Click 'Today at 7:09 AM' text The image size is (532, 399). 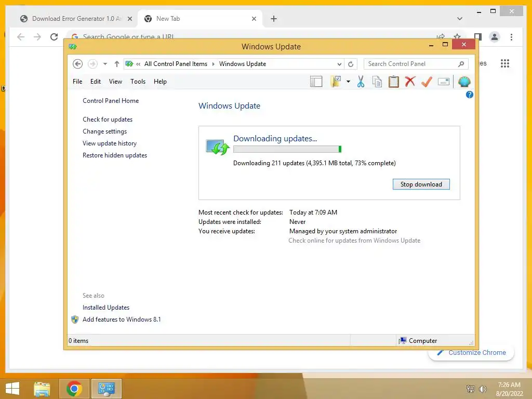(313, 212)
